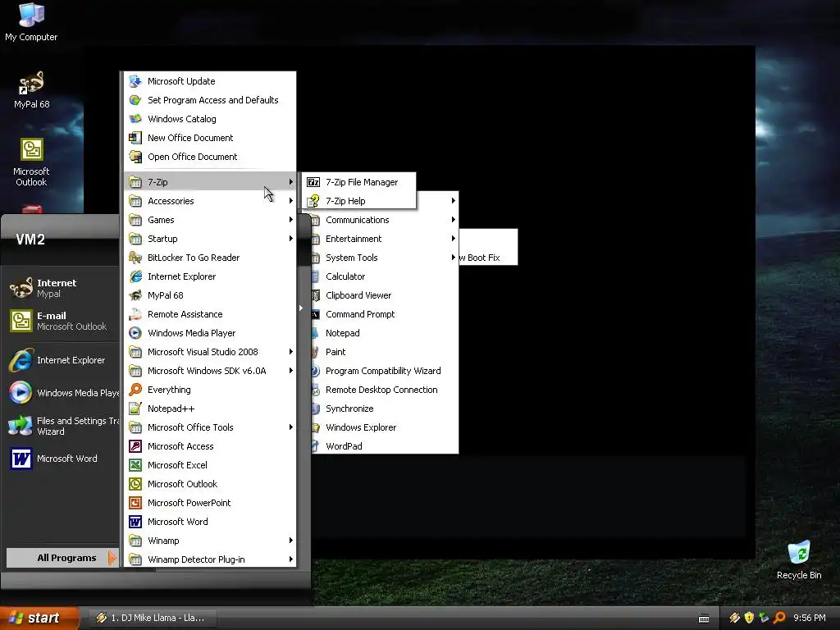Viewport: 840px width, 630px height.
Task: Click the Windows Media Player icon in pinned list
Action: [21, 393]
